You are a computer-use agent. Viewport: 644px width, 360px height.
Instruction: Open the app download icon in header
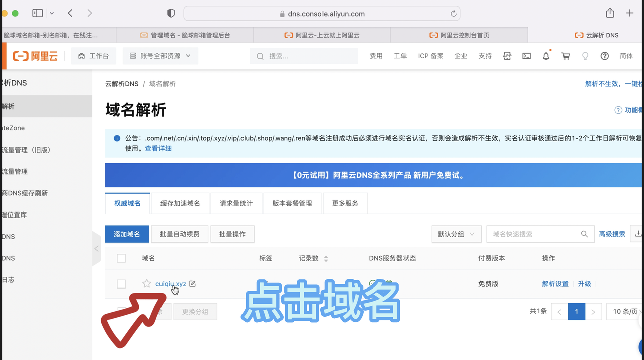click(x=507, y=56)
